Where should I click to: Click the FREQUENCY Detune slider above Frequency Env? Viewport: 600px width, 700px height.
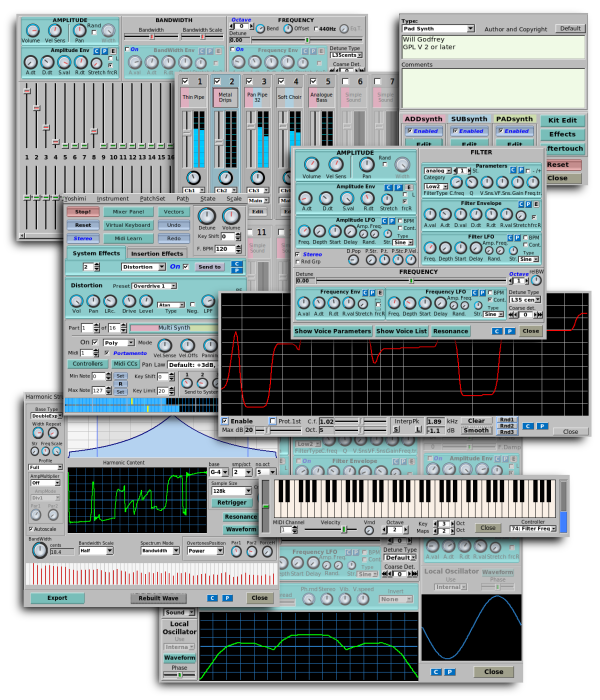pos(411,281)
